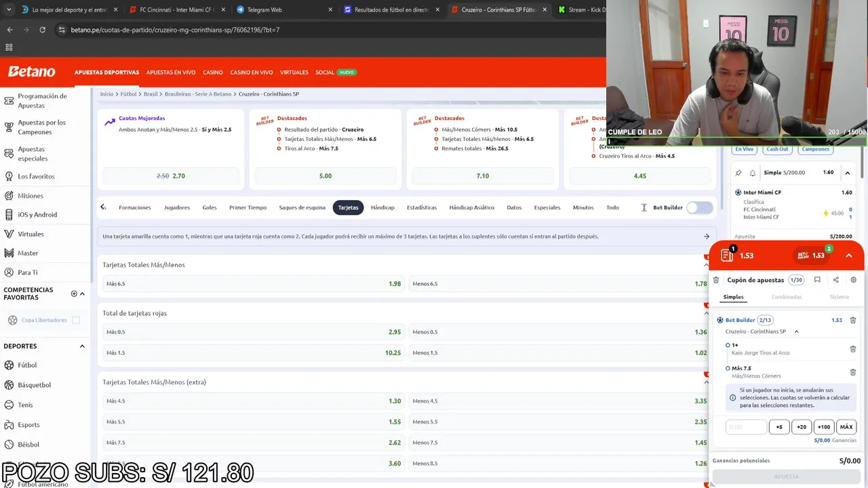
Task: Add a favorite competition with plus icon
Action: (74, 293)
